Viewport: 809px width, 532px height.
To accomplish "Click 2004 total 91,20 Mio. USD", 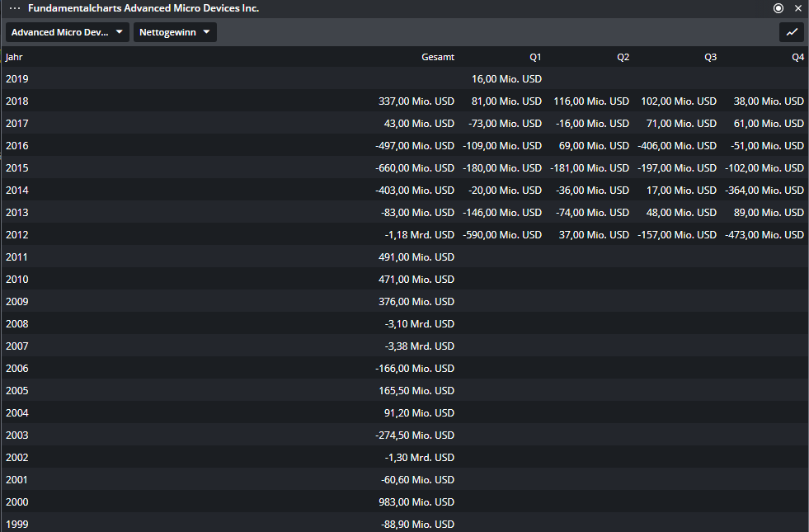I will (419, 412).
